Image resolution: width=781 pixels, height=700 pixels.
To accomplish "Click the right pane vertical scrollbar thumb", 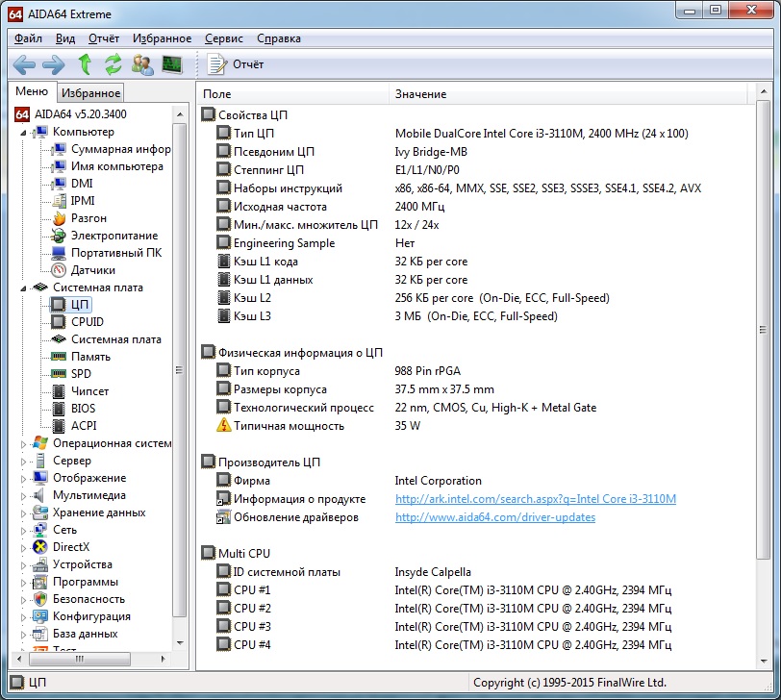I will click(x=763, y=330).
